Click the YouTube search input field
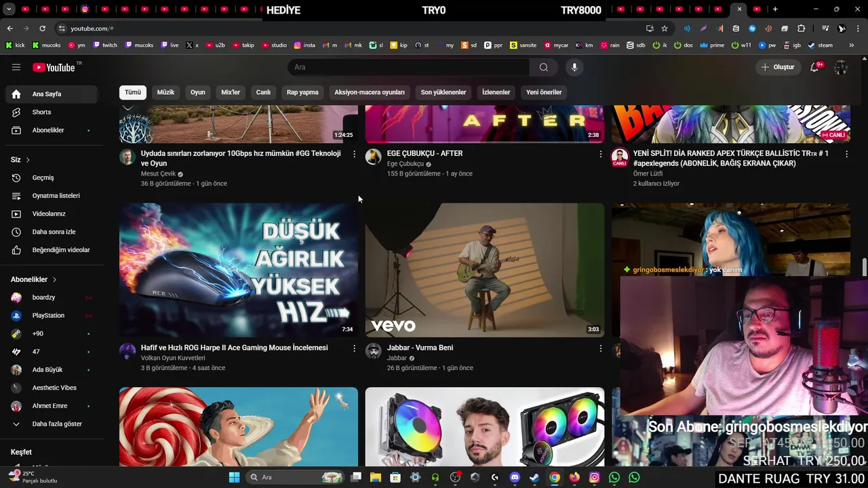This screenshot has height=488, width=868. (409, 67)
